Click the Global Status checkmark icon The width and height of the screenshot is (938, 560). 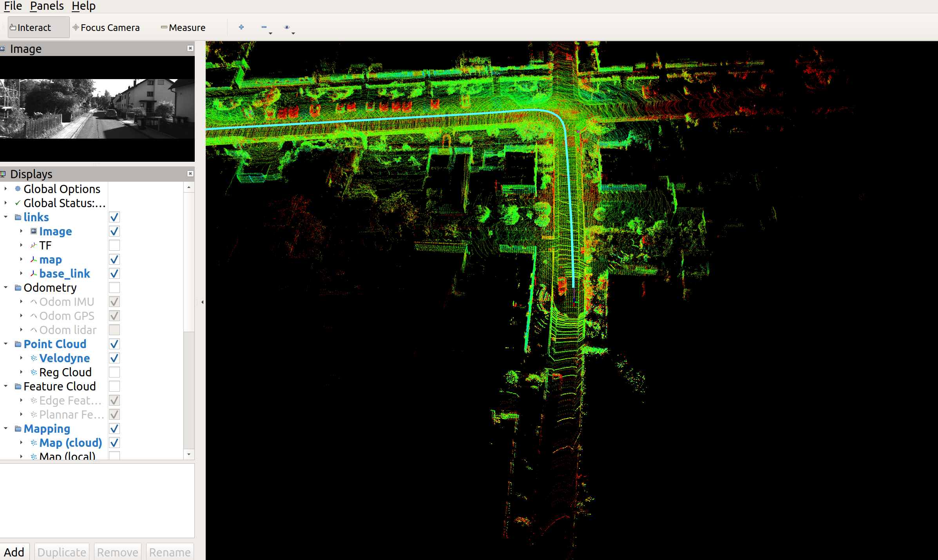pos(18,203)
